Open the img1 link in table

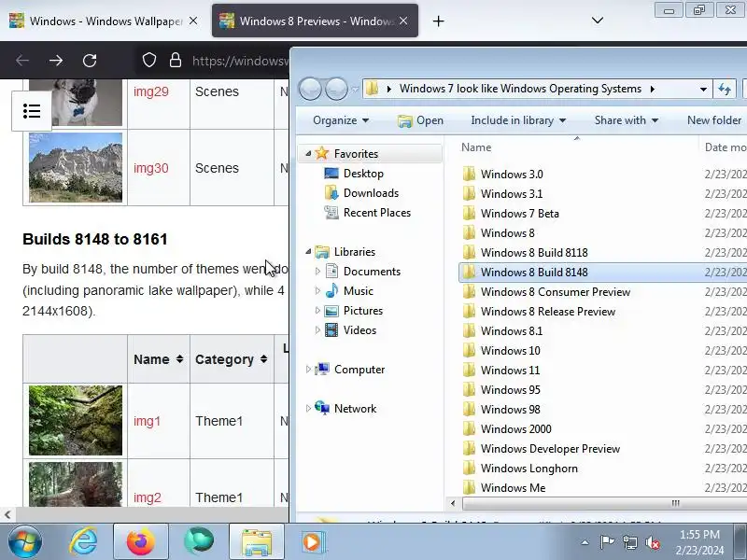pyautogui.click(x=147, y=422)
